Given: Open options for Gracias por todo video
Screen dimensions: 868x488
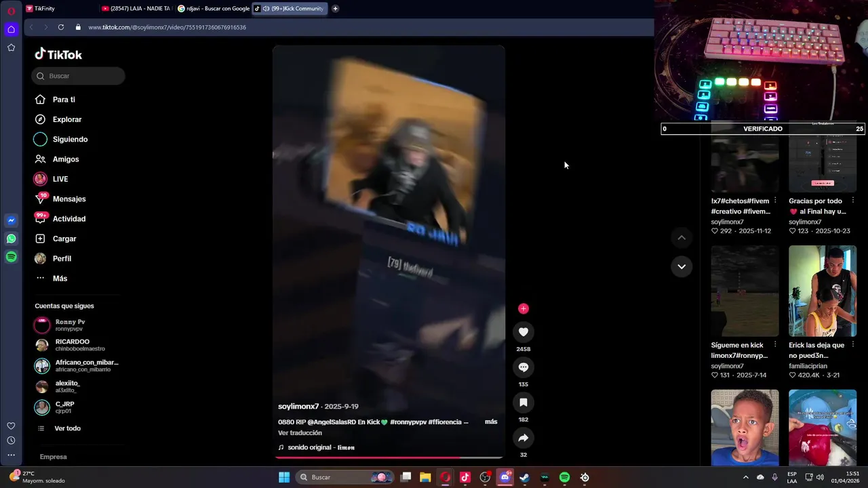Looking at the screenshot, I should 853,201.
